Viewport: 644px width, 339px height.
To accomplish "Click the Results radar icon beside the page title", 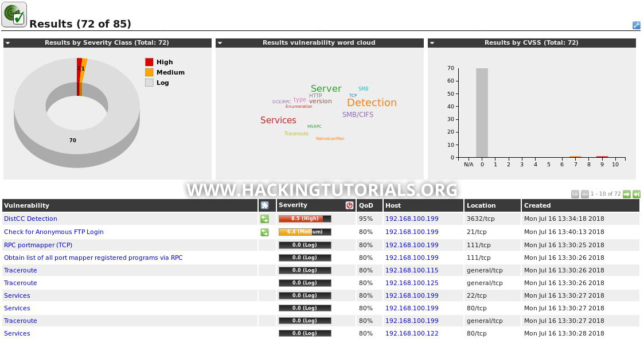I will click(x=13, y=14).
